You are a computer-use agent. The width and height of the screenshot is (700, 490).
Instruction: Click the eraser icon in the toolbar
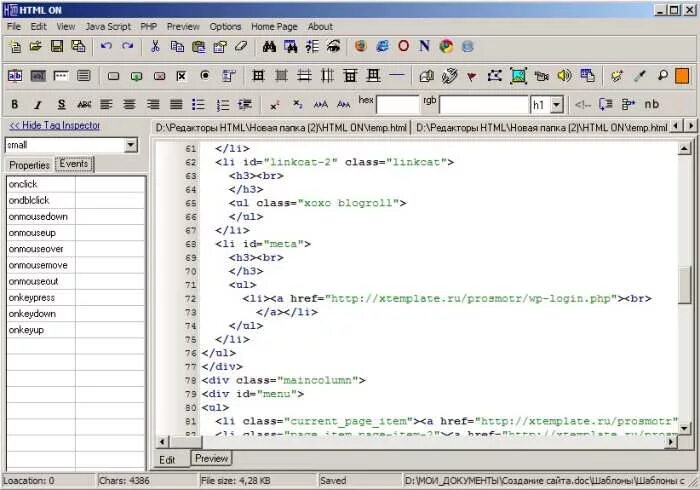[241, 46]
